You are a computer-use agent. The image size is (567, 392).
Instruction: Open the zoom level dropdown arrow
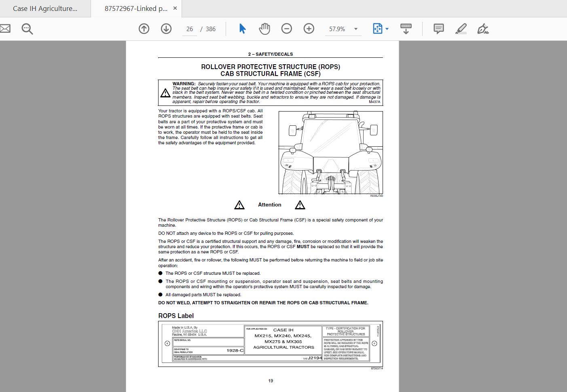click(356, 29)
